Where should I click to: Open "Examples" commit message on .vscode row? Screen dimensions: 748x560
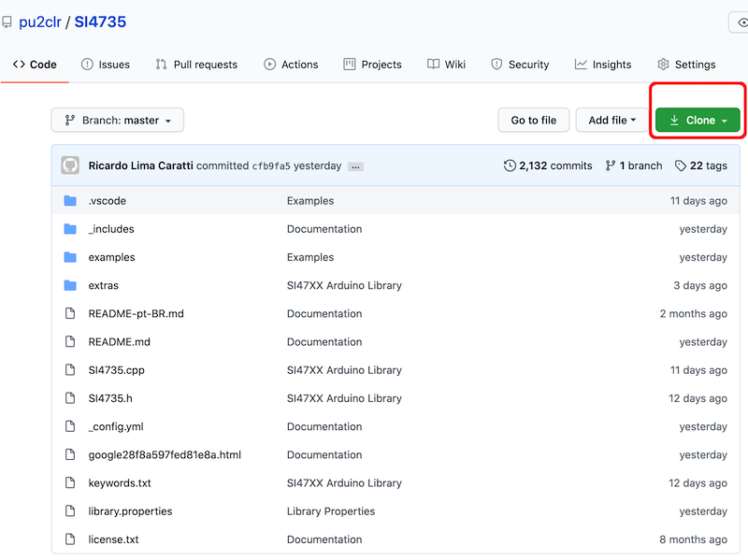(310, 201)
